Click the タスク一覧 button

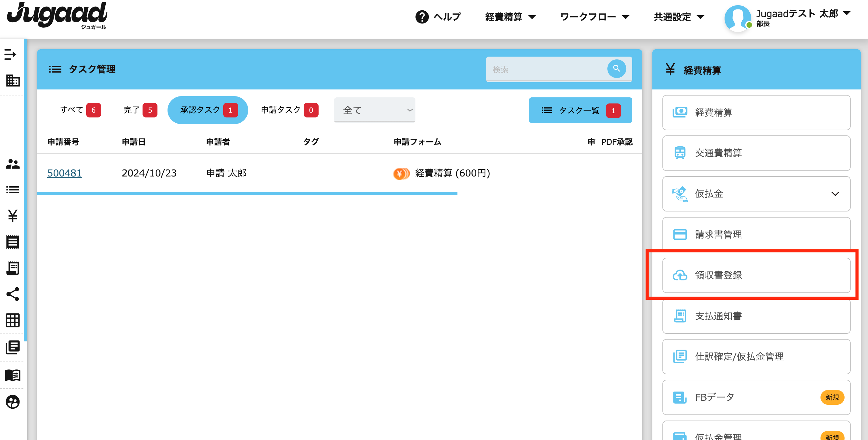580,110
